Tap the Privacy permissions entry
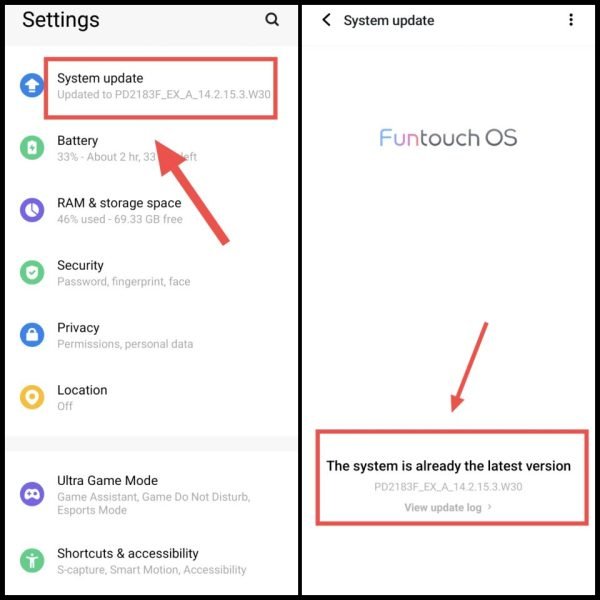The width and height of the screenshot is (600, 600). pyautogui.click(x=151, y=335)
